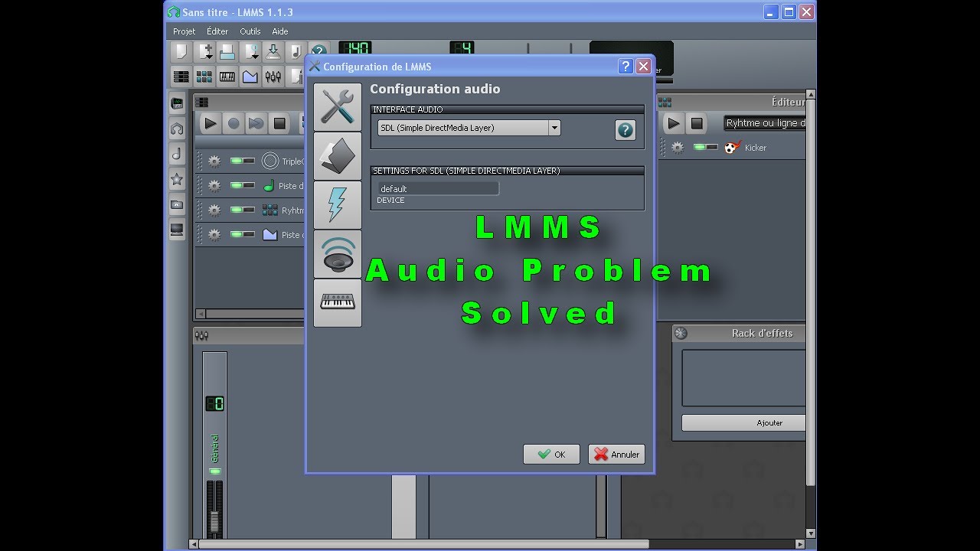
Task: Open performance settings lightning tab
Action: tap(338, 204)
